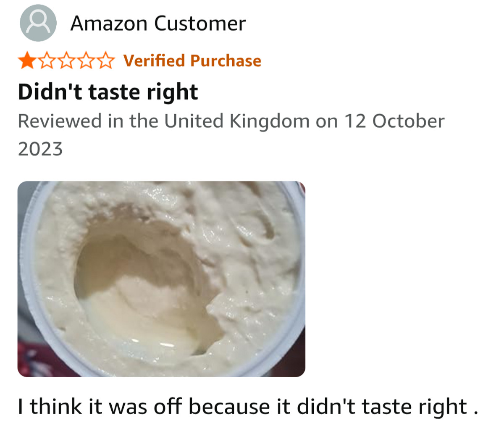Image resolution: width=504 pixels, height=426 pixels.
Task: Click the Verified Purchase label
Action: (192, 61)
